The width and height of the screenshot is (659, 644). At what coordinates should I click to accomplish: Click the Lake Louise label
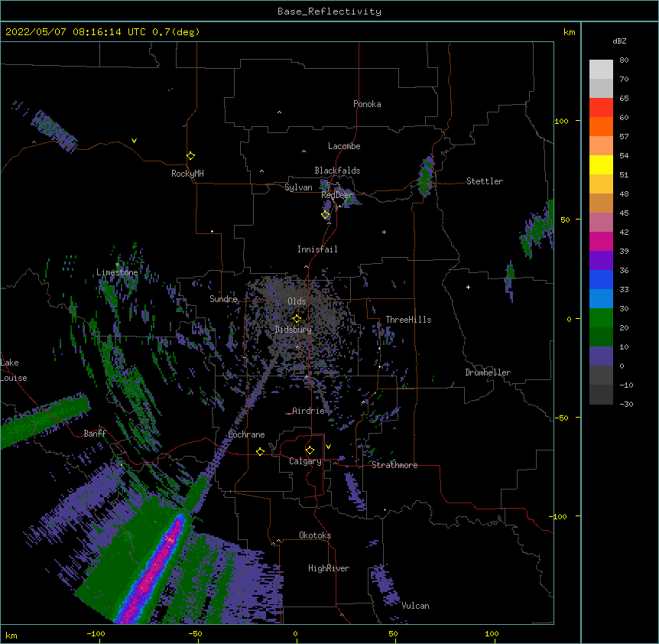(x=13, y=370)
